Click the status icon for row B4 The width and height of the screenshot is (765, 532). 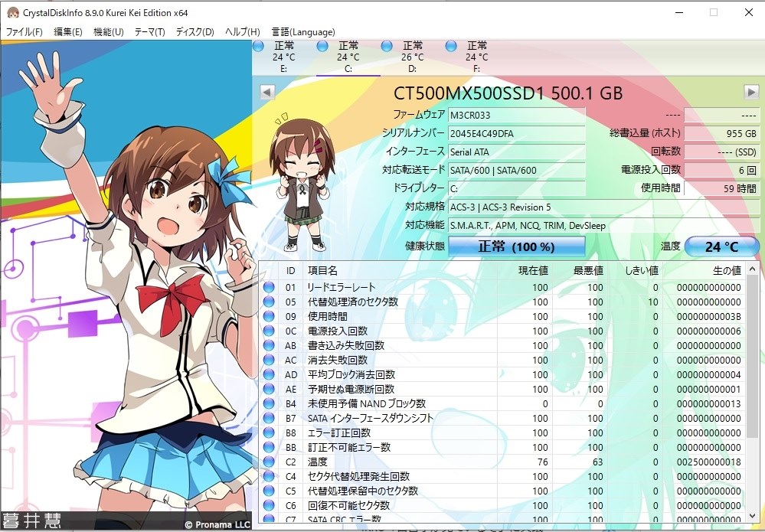tap(269, 403)
